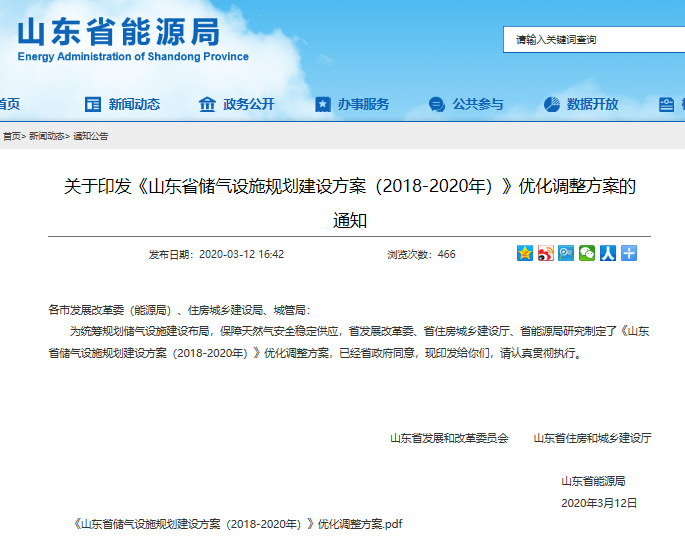The width and height of the screenshot is (685, 550).
Task: Click 首页 breadcrumb link
Action: click(11, 136)
